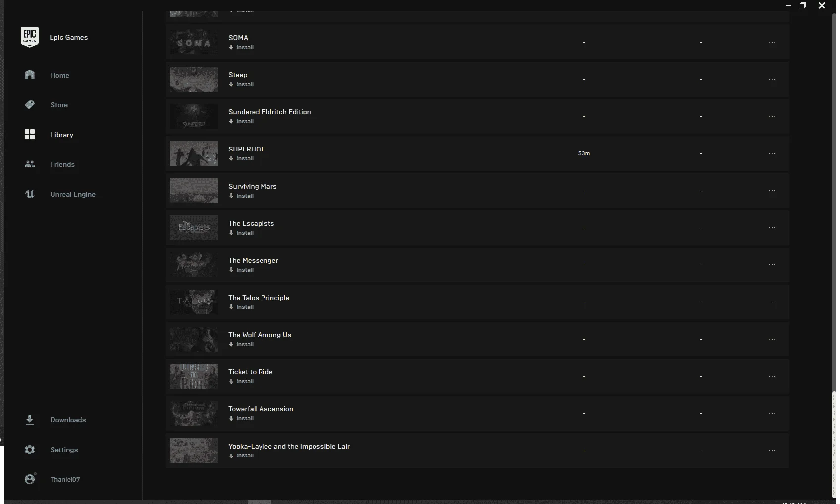Viewport: 840px width, 504px height.
Task: Open the Friends section label
Action: pyautogui.click(x=62, y=164)
